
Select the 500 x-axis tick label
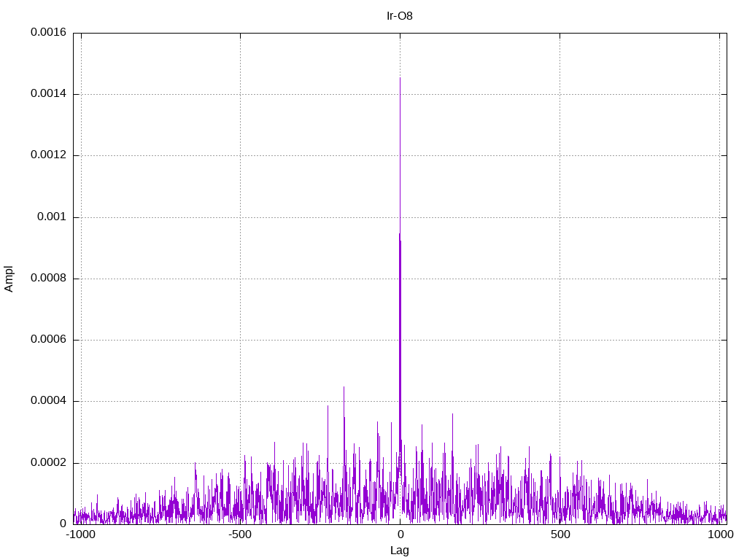point(560,534)
